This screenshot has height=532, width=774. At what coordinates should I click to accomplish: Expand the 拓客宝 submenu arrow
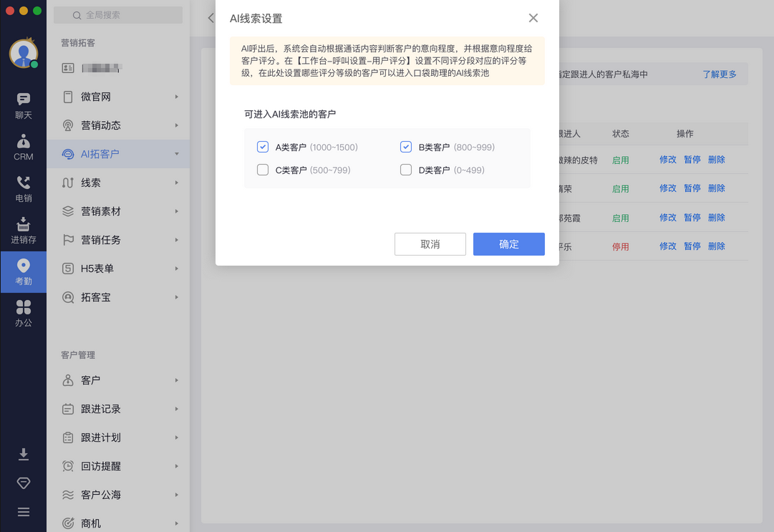(x=176, y=297)
